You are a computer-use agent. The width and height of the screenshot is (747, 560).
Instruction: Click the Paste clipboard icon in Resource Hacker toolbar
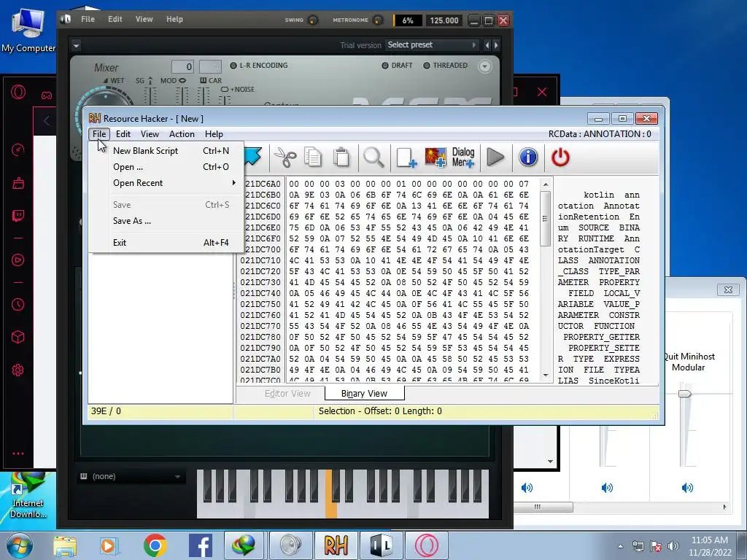click(341, 157)
